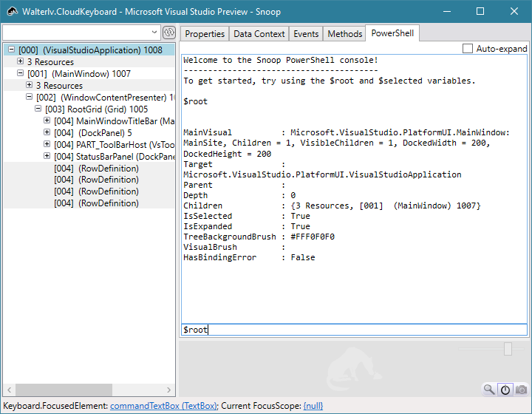Expand the StatusBarPanel tree node

pos(47,157)
